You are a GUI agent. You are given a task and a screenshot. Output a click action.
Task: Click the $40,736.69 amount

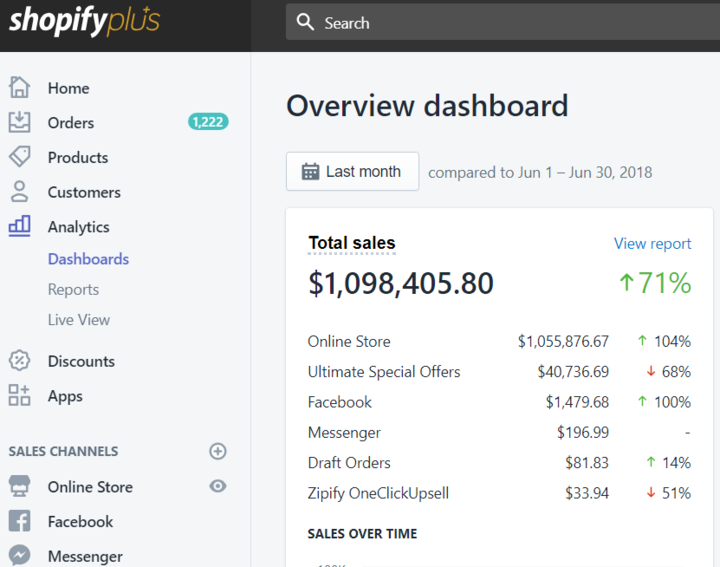(573, 372)
